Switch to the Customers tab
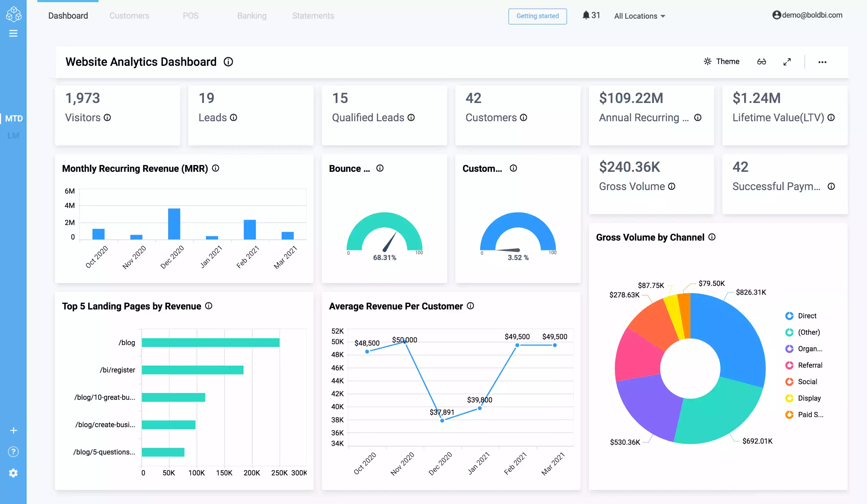This screenshot has width=867, height=504. coord(129,16)
